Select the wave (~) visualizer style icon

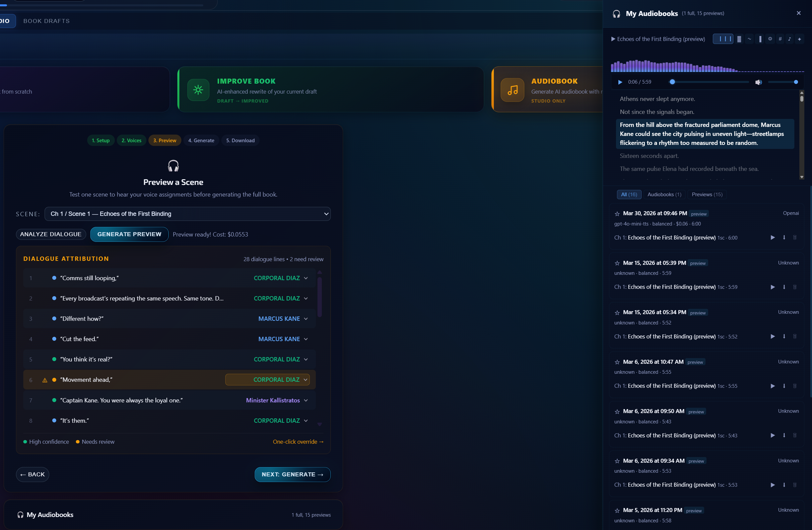click(x=749, y=39)
